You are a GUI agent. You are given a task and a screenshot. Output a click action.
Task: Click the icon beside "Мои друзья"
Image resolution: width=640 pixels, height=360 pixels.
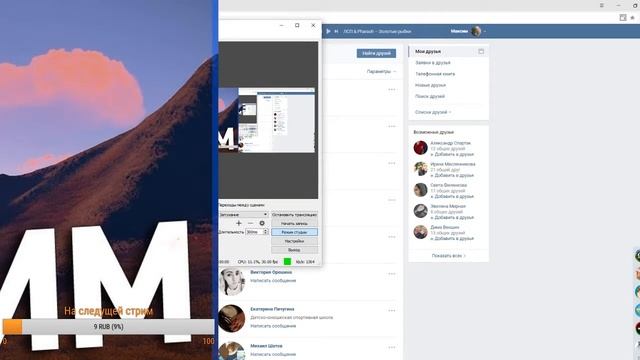tap(481, 51)
